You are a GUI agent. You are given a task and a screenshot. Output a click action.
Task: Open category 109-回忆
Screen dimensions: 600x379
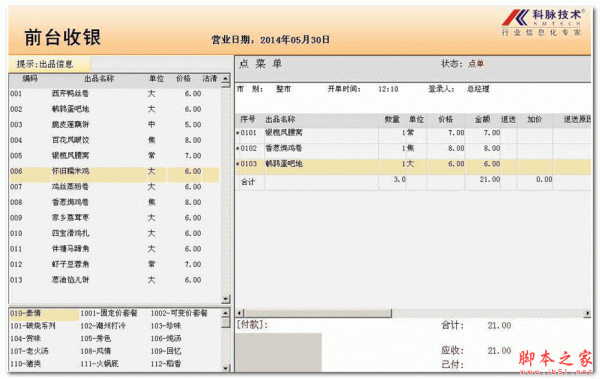(166, 351)
